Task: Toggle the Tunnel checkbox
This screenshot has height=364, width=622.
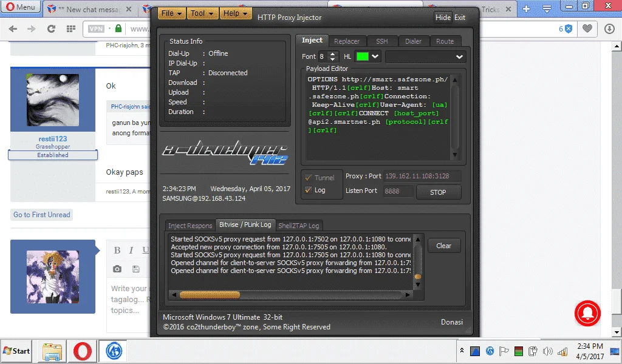Action: coord(308,177)
